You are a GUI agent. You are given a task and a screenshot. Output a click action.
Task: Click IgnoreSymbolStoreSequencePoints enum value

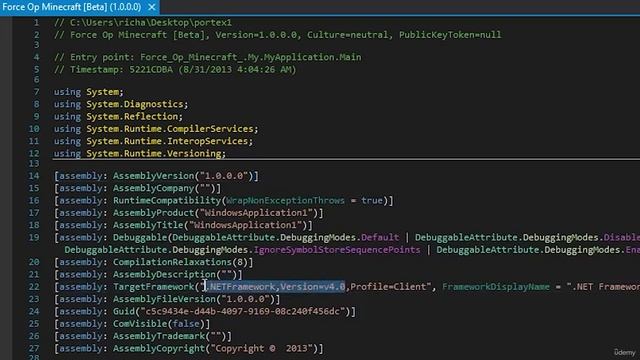click(337, 250)
